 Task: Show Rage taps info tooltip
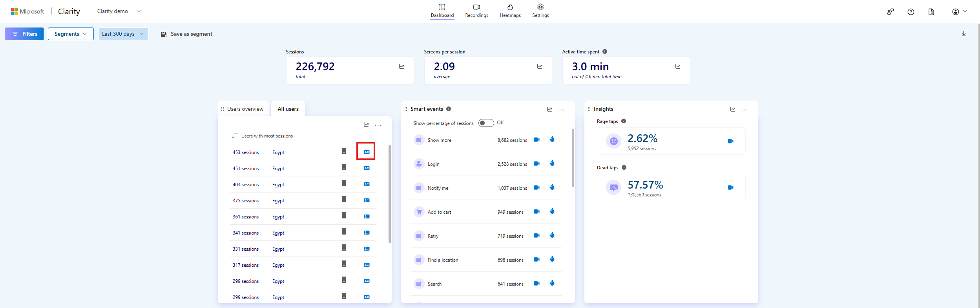(624, 121)
